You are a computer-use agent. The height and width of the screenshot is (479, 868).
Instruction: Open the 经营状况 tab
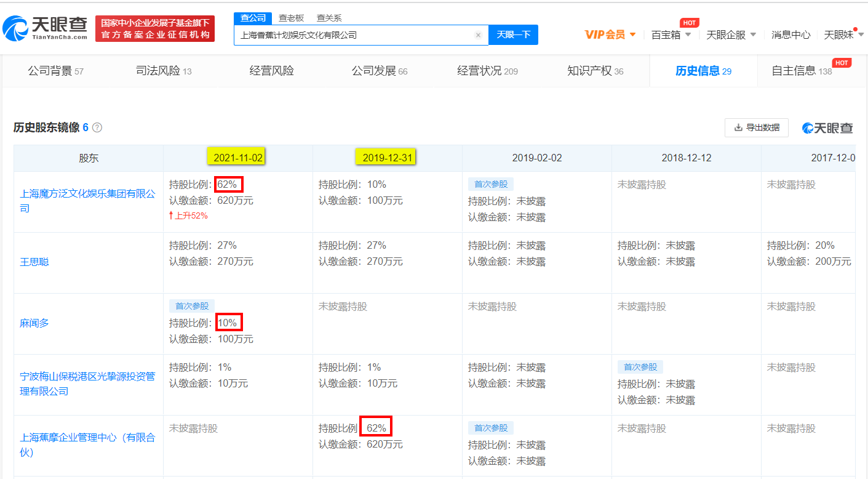click(487, 71)
